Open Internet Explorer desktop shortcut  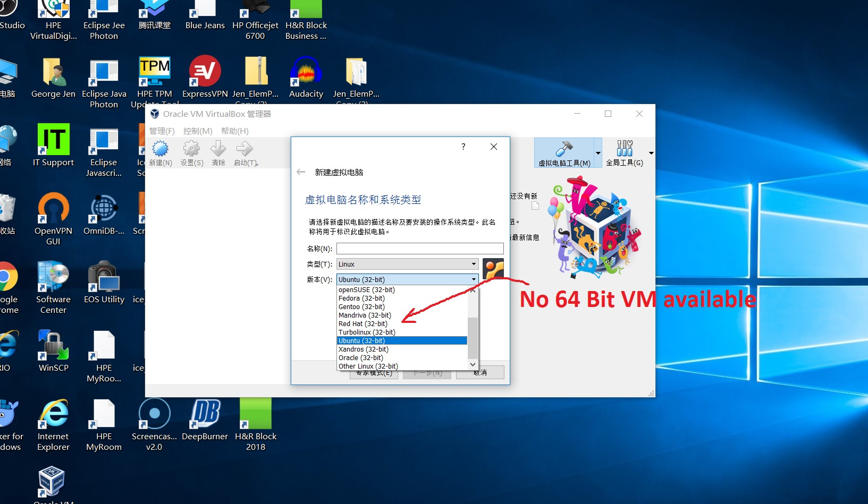[x=53, y=425]
